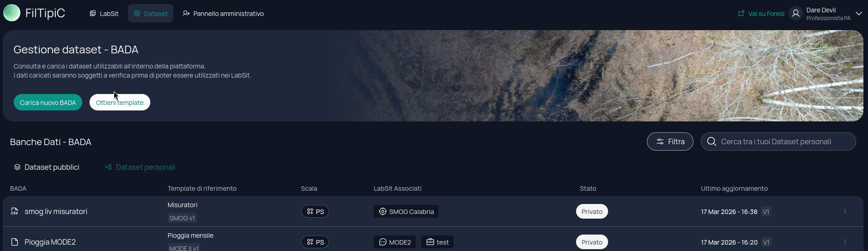Click Ottieni template button
Screen dimensions: 868x251
point(120,102)
